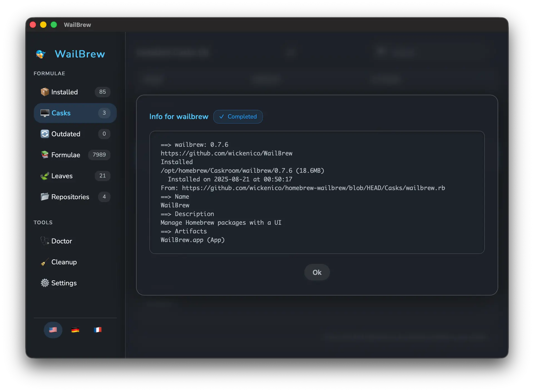Click the Repositories folder icon

[44, 197]
